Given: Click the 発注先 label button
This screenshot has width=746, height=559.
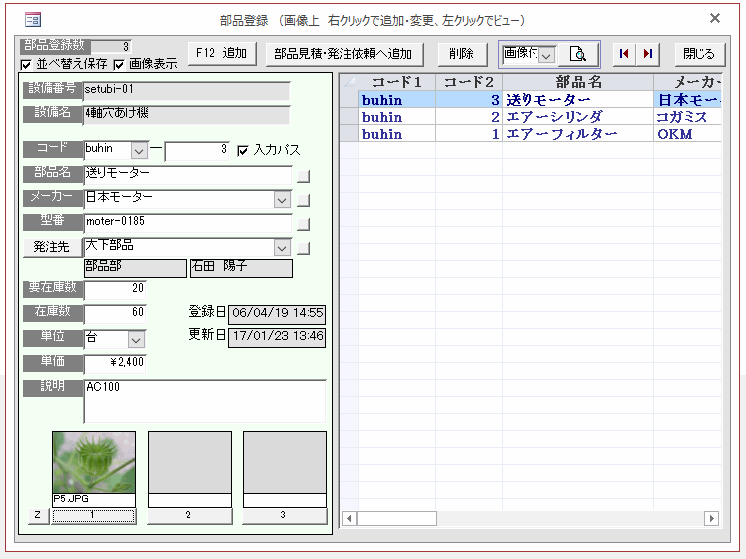Looking at the screenshot, I should coord(52,247).
